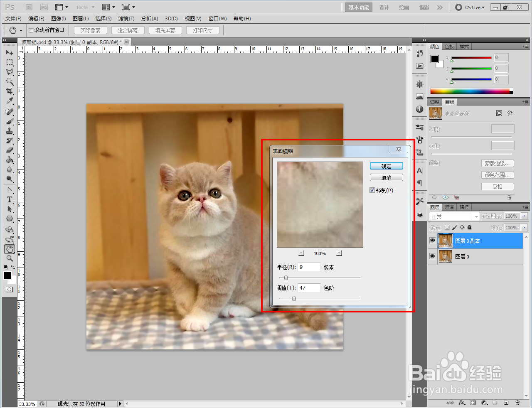
Task: Open the fill 填充 slider arrow
Action: click(524, 228)
